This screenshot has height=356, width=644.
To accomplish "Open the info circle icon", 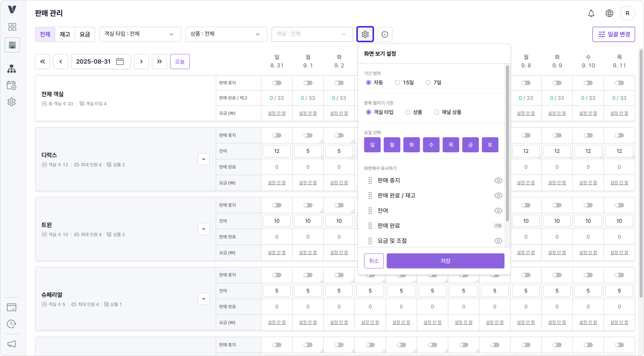I will pos(385,34).
